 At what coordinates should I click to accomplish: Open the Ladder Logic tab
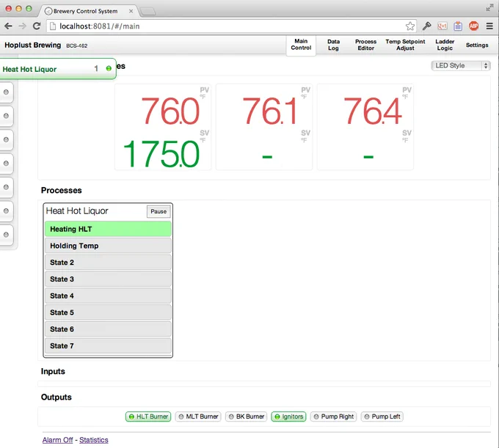click(445, 45)
